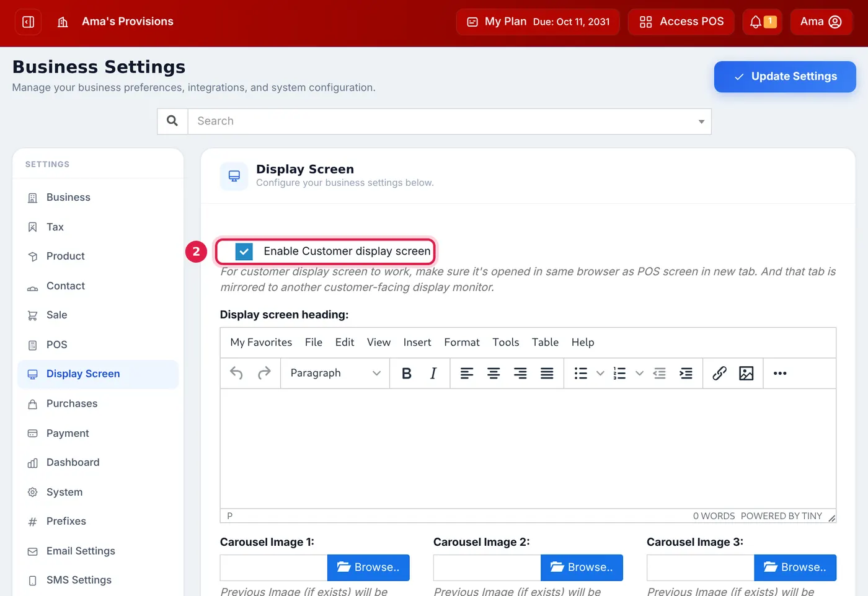The width and height of the screenshot is (868, 596).
Task: Open the Ama user account menu
Action: [821, 22]
